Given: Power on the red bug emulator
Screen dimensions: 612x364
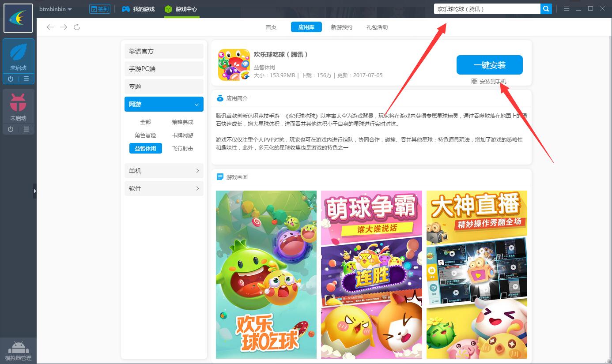Looking at the screenshot, I should click(x=11, y=129).
